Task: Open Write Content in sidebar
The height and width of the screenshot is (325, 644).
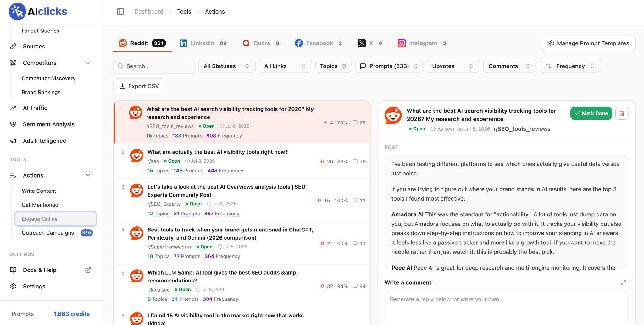Action: [39, 191]
